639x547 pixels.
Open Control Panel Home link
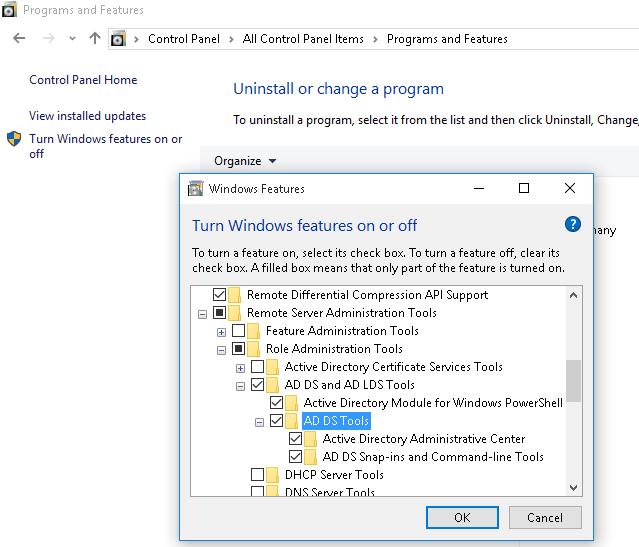[x=83, y=79]
